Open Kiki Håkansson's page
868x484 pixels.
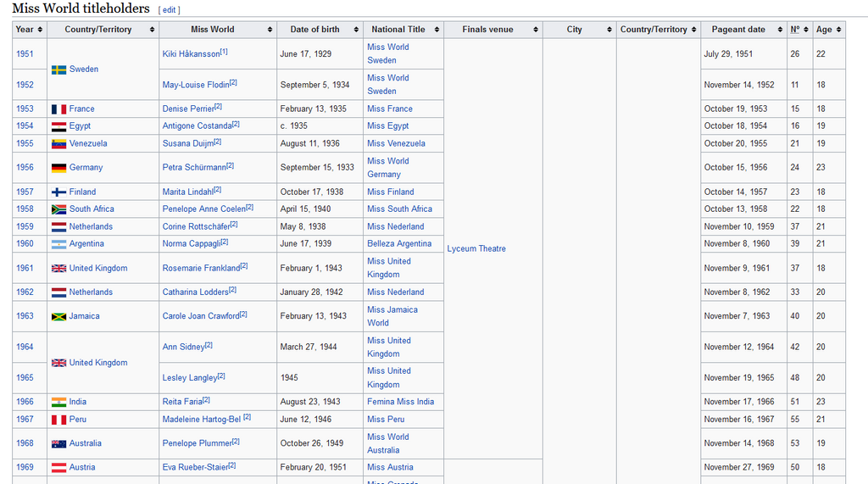coord(191,53)
